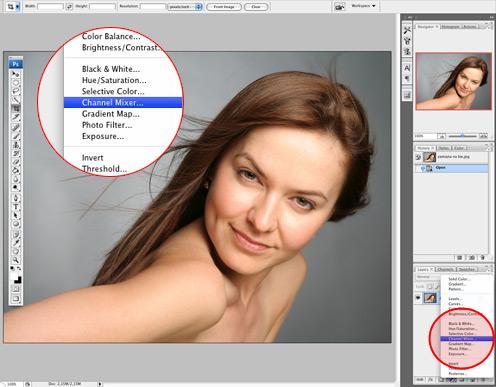This screenshot has width=496, height=387.
Task: Click the Clear button in options bar
Action: click(256, 7)
